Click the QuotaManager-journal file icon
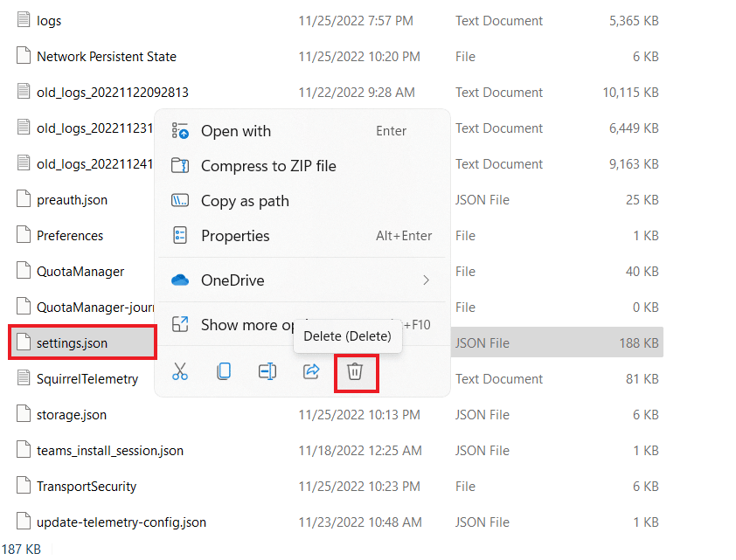The image size is (736, 560). [x=24, y=307]
